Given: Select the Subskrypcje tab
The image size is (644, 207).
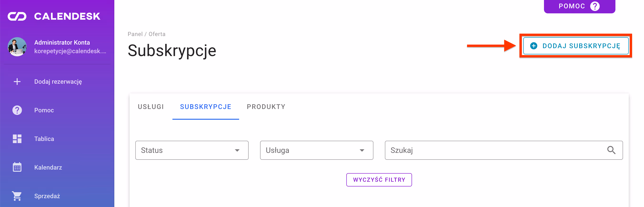Looking at the screenshot, I should click(x=206, y=107).
